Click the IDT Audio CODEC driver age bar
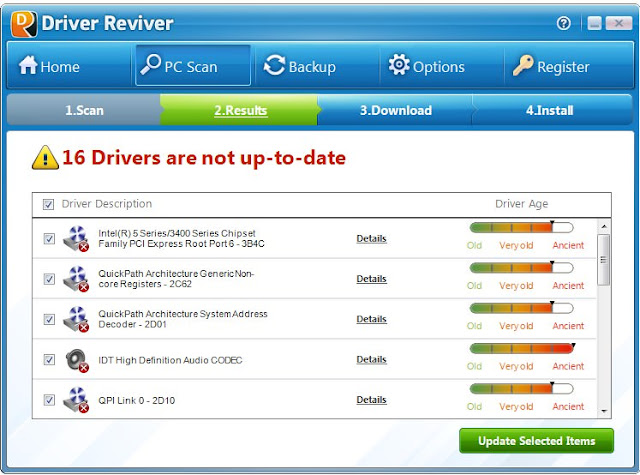The image size is (640, 475). (522, 348)
